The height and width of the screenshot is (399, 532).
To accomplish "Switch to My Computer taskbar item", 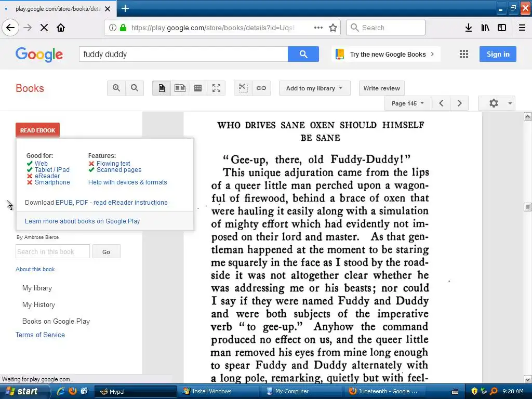I will pos(302,392).
